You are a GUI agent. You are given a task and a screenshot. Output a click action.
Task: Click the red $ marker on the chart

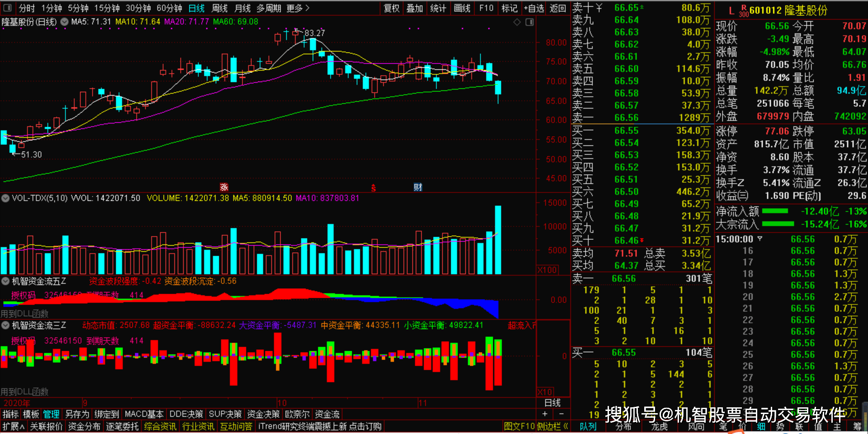point(373,188)
